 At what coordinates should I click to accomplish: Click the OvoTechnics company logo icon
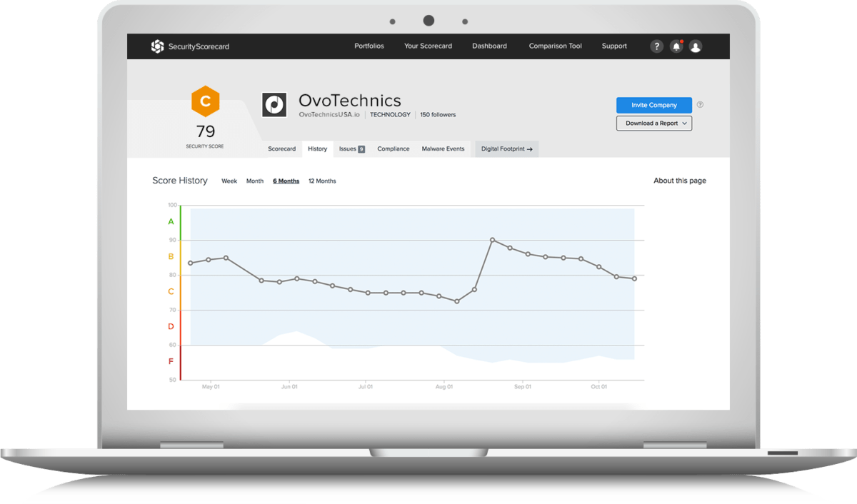(x=274, y=104)
